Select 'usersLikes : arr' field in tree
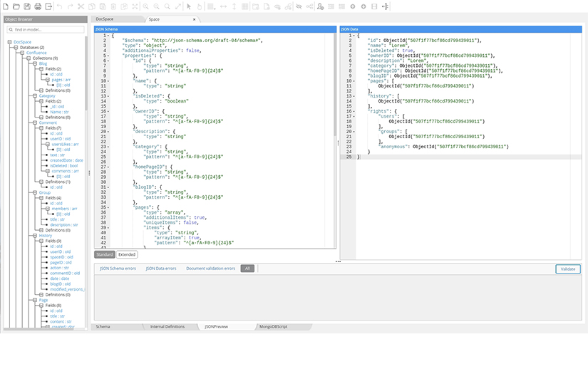Image resolution: width=588 pixels, height=374 pixels. pos(66,144)
